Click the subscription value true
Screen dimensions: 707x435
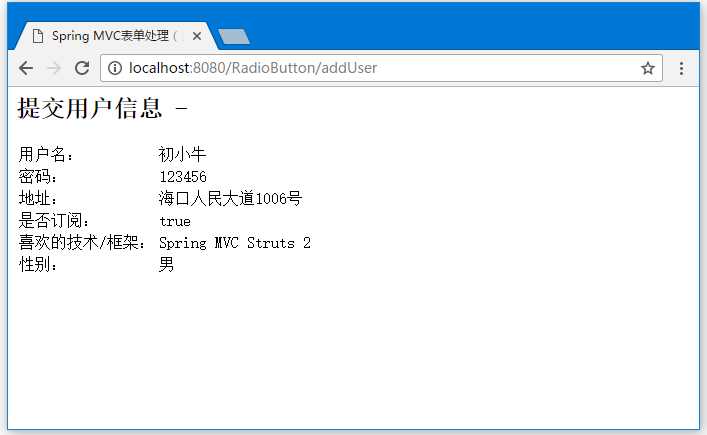pos(175,221)
